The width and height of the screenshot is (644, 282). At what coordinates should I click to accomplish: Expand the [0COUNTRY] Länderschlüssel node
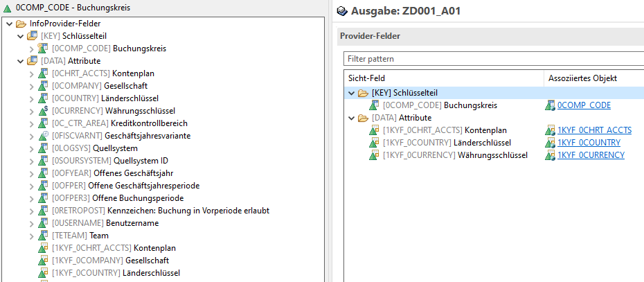tap(32, 98)
